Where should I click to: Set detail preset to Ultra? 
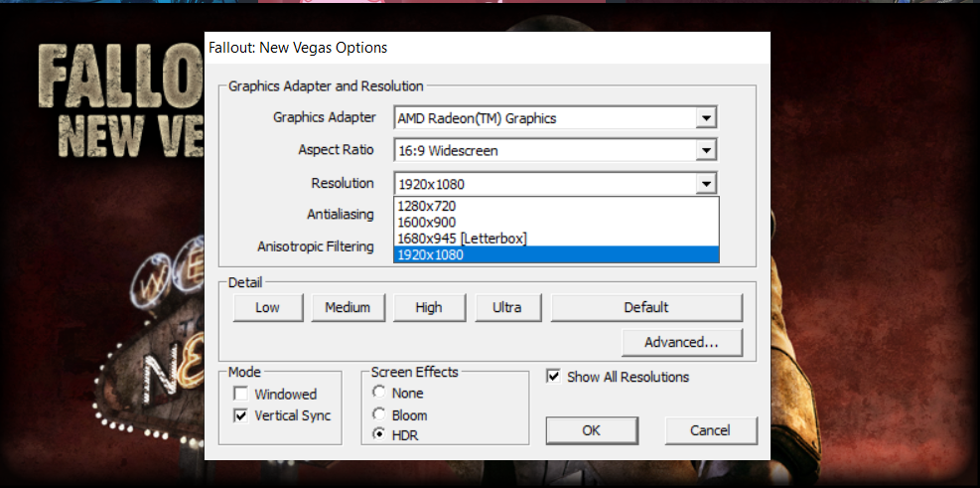click(506, 308)
